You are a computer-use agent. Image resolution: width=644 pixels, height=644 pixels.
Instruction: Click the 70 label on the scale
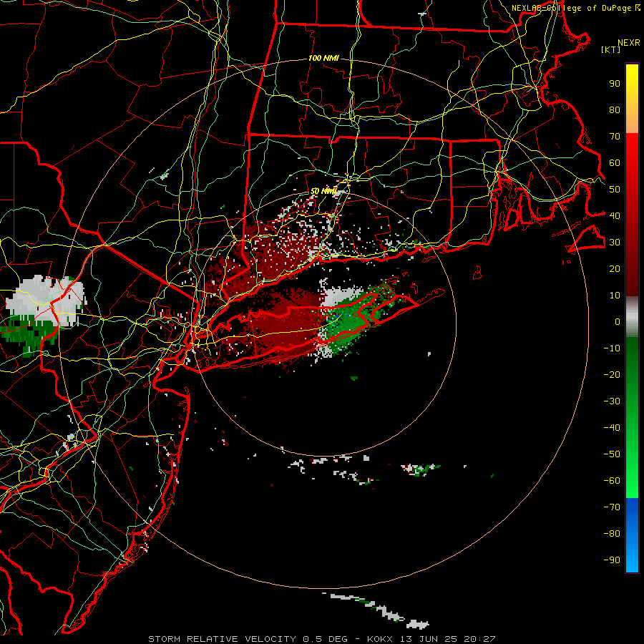point(615,137)
